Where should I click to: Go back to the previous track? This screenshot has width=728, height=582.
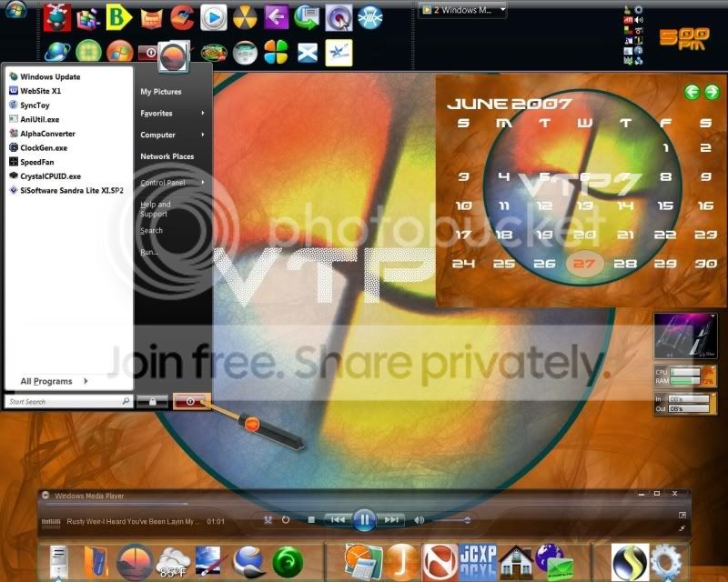click(338, 520)
